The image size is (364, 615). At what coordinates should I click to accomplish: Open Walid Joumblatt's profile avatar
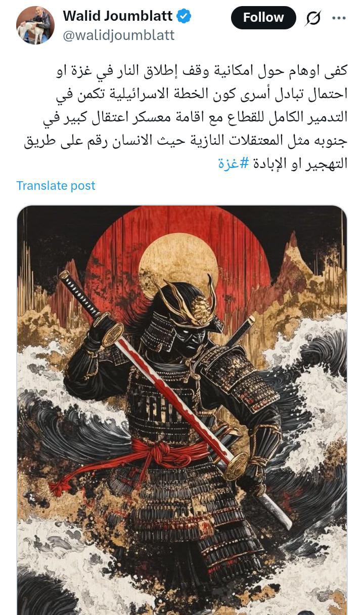pyautogui.click(x=35, y=25)
